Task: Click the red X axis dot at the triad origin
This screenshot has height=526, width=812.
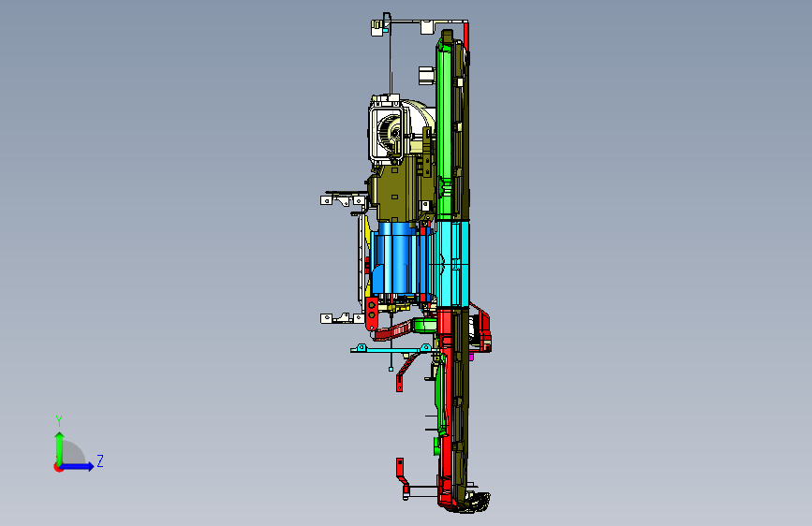Action: 57,467
